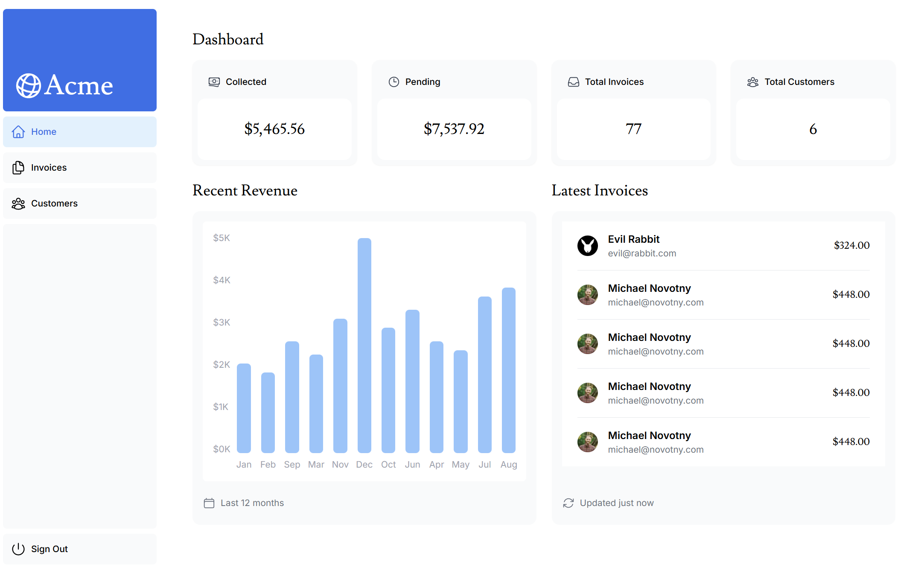
Task: Open the Invoices navigation link
Action: click(x=80, y=168)
